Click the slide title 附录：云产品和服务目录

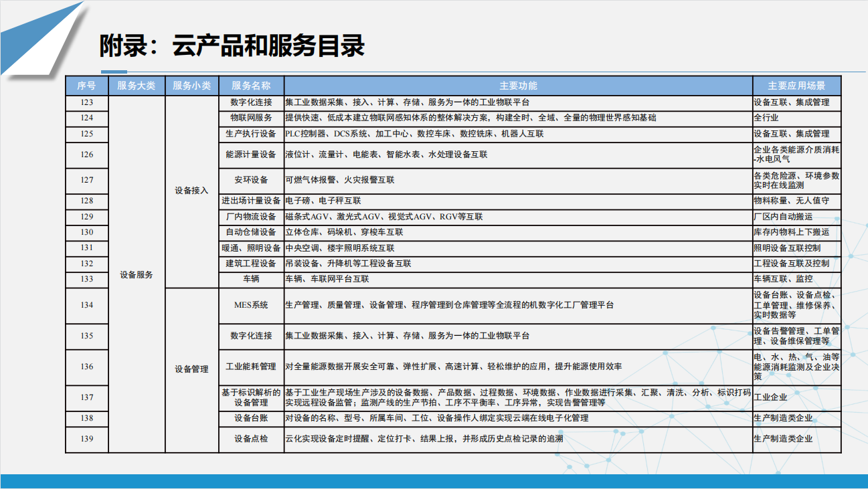pos(232,46)
